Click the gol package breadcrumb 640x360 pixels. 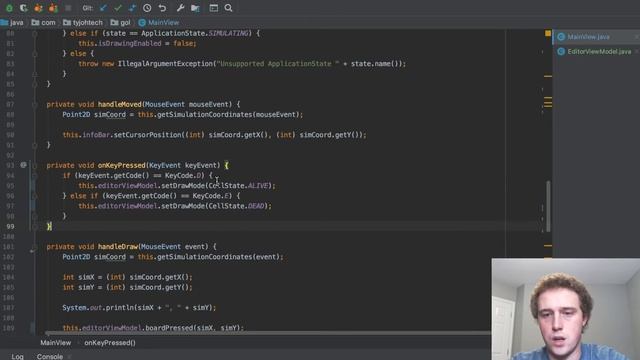(x=121, y=22)
